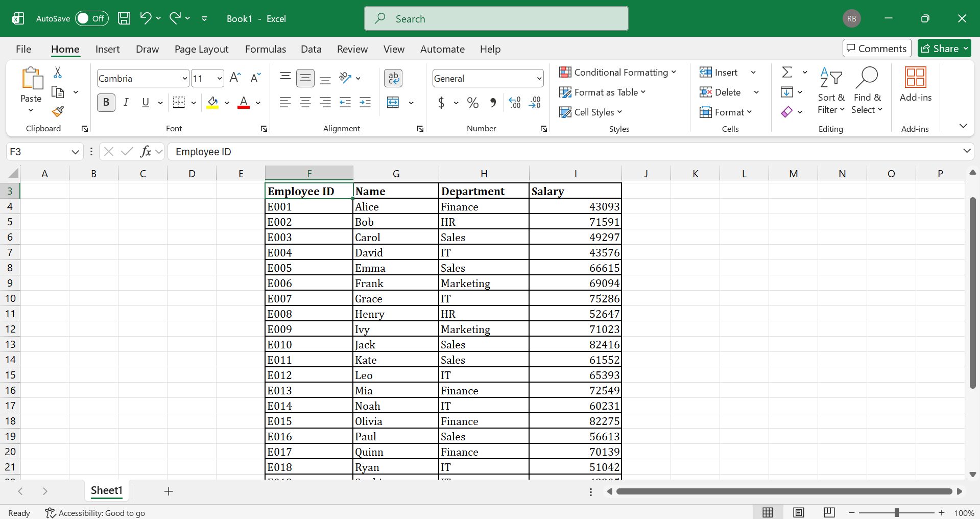Open the font name dropdown
The height and width of the screenshot is (519, 980).
click(185, 78)
